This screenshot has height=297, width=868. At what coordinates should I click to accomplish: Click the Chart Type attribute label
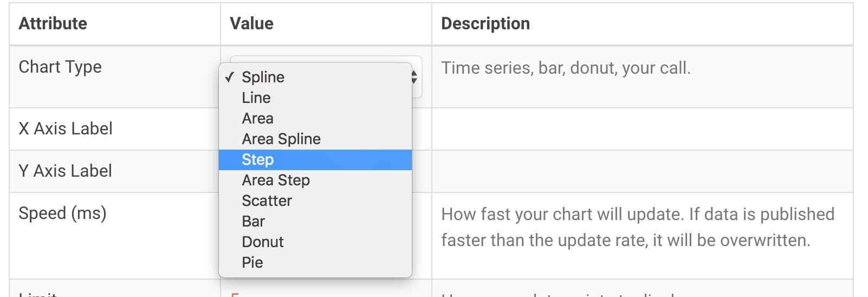[60, 67]
